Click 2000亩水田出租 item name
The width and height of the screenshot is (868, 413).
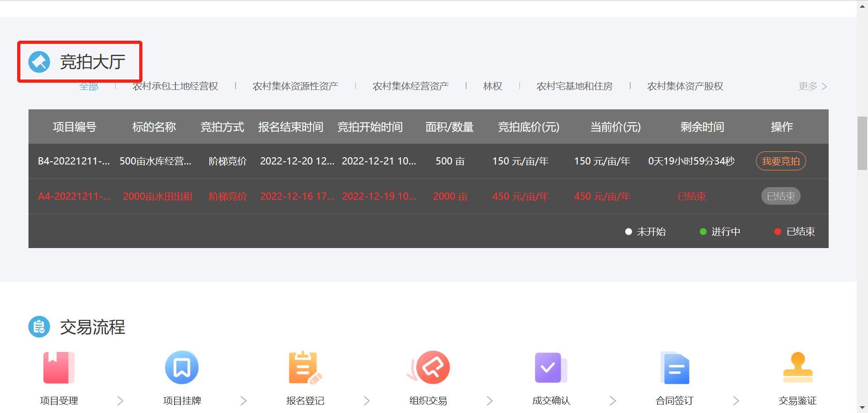[158, 197]
